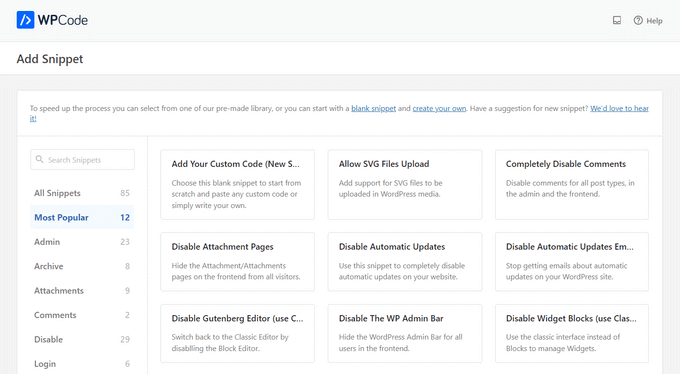The height and width of the screenshot is (374, 680).
Task: Choose Disable Automatic Updates Emails snippet
Action: coord(572,262)
